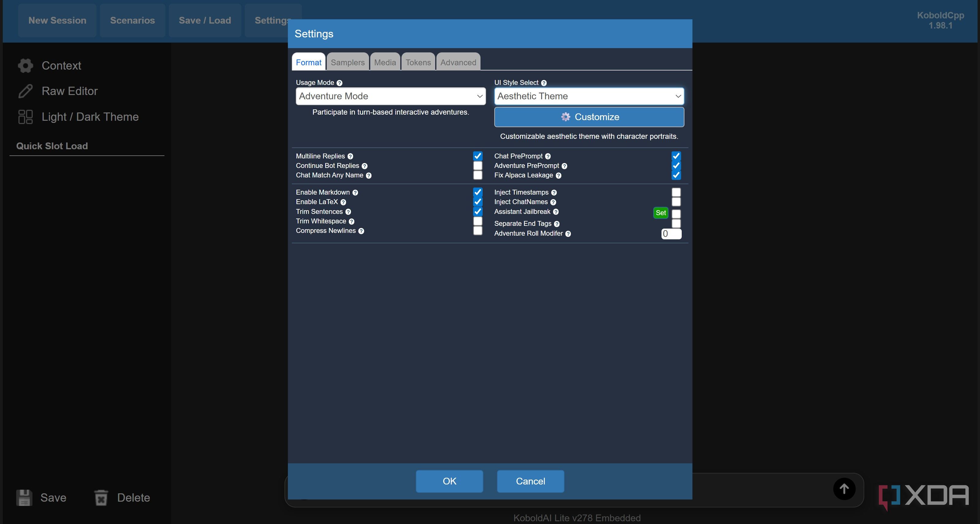The height and width of the screenshot is (524, 980).
Task: Open help icon next to Usage Mode
Action: [x=339, y=83]
